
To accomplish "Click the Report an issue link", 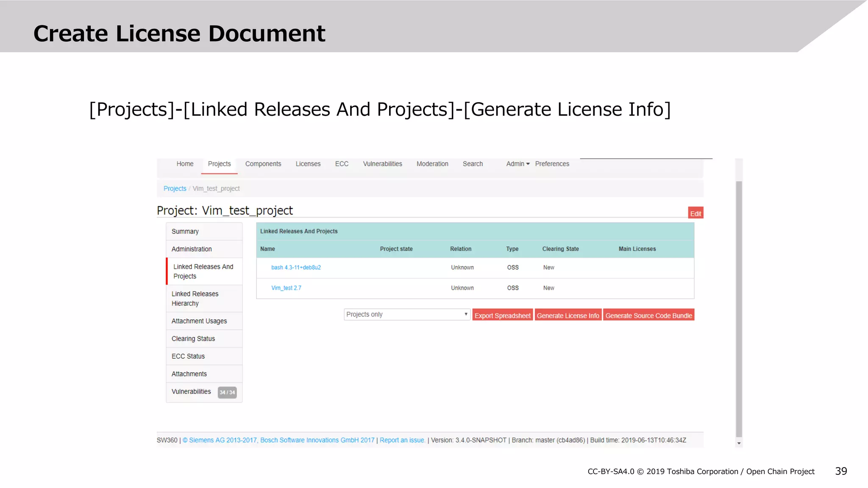I will [402, 440].
